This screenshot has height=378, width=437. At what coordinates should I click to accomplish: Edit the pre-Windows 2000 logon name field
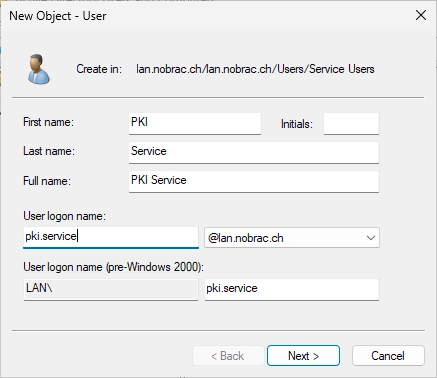click(x=292, y=289)
